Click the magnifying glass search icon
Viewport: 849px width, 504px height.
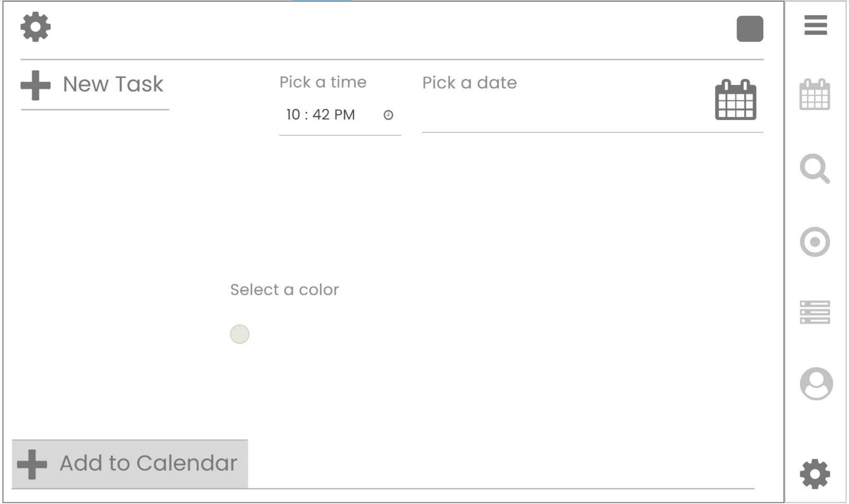click(815, 169)
